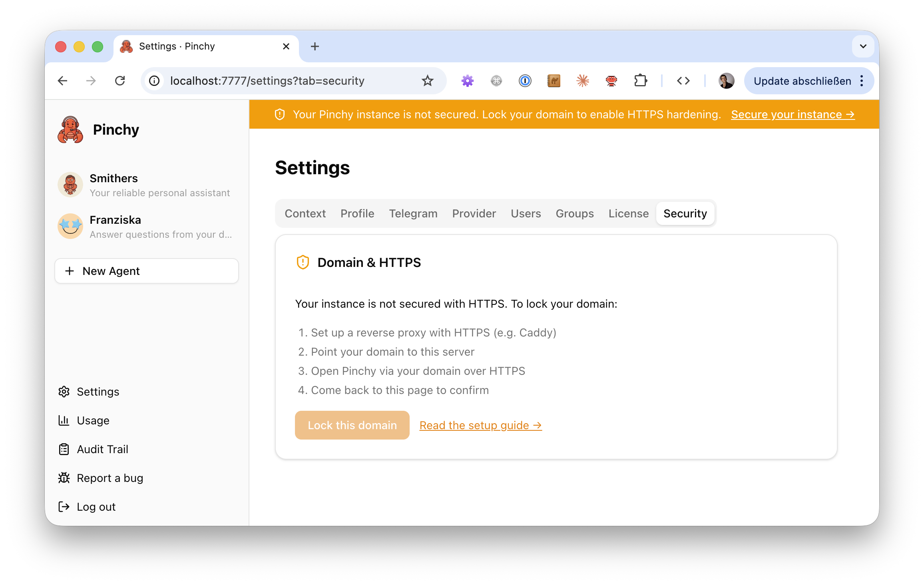Open Settings from the sidebar

(x=98, y=392)
